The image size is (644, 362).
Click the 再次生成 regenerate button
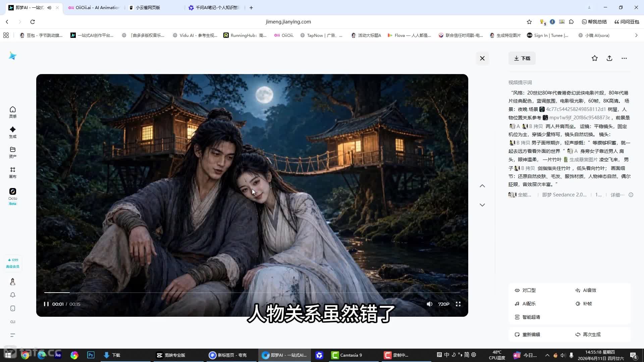[x=588, y=335]
